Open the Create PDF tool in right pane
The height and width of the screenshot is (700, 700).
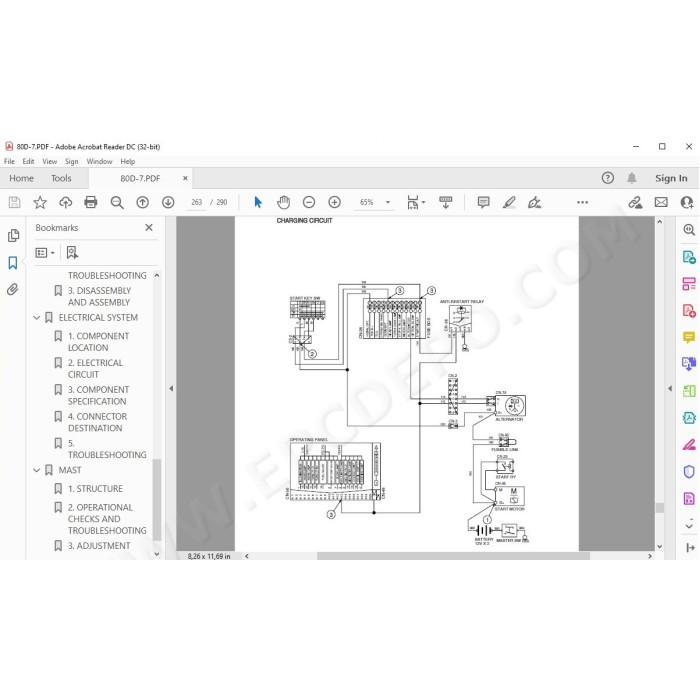click(x=689, y=310)
